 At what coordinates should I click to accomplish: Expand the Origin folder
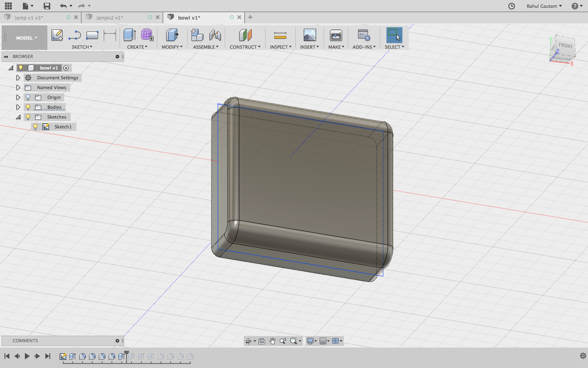coord(18,97)
